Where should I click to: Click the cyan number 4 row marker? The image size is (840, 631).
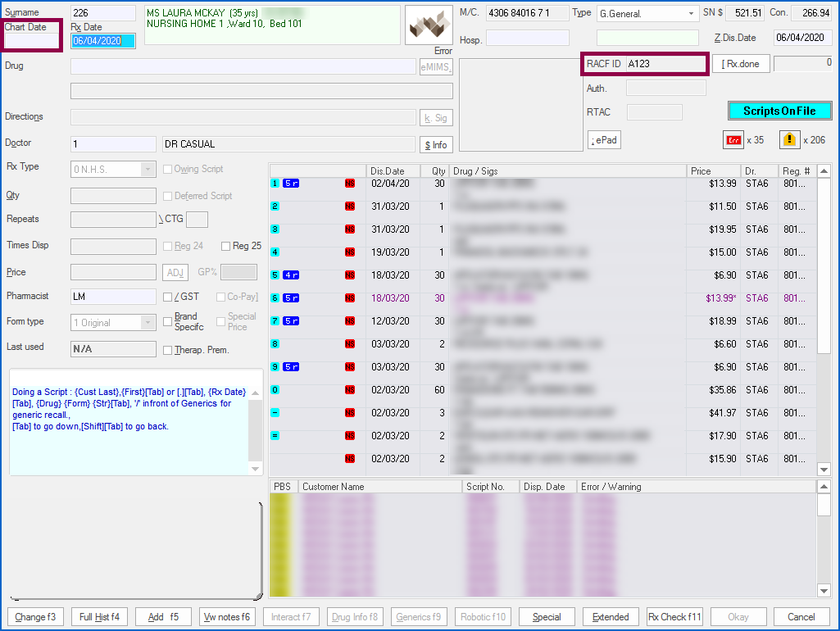click(x=275, y=252)
